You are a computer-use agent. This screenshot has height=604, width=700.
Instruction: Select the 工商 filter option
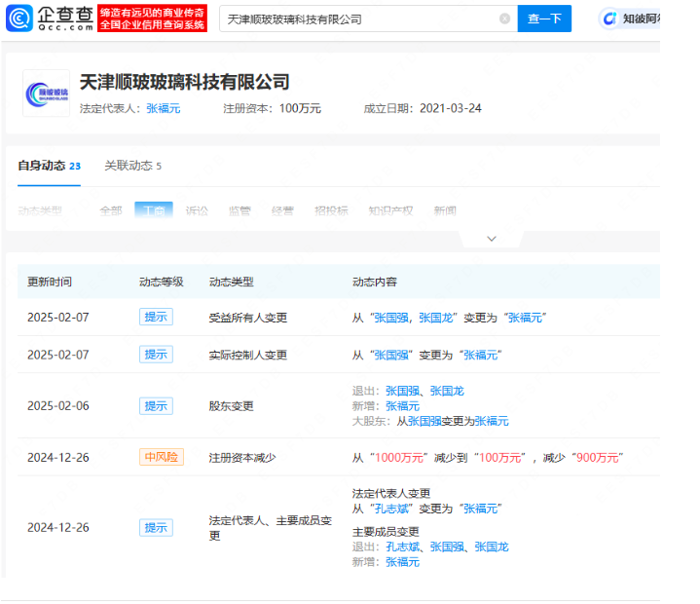(x=154, y=210)
